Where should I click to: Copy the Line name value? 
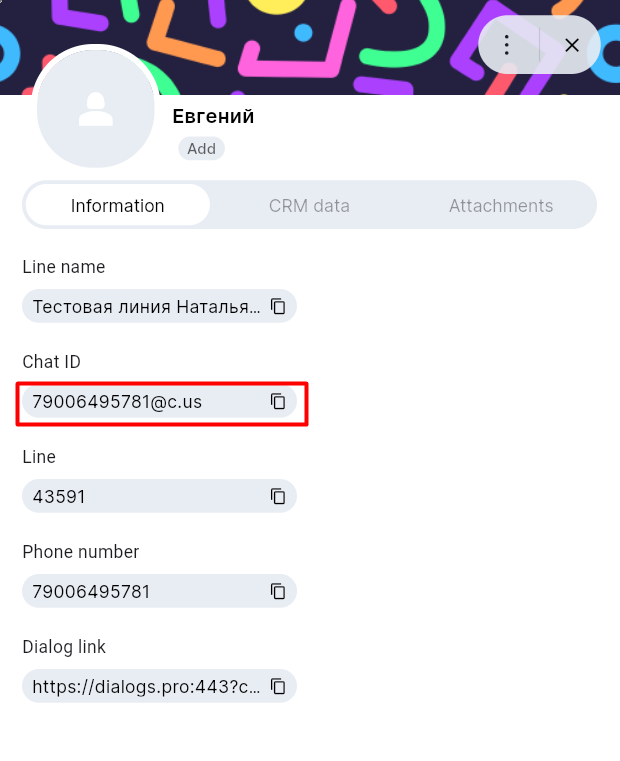[278, 307]
